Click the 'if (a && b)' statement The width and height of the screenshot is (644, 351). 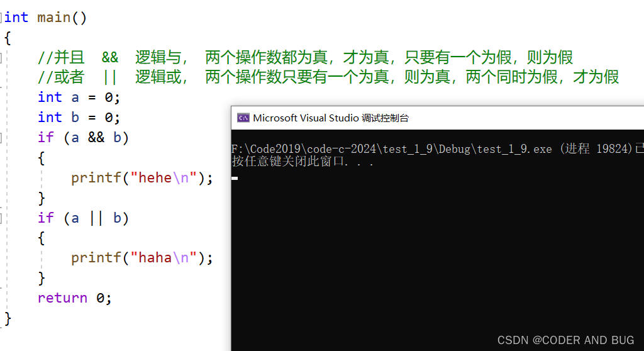click(84, 138)
